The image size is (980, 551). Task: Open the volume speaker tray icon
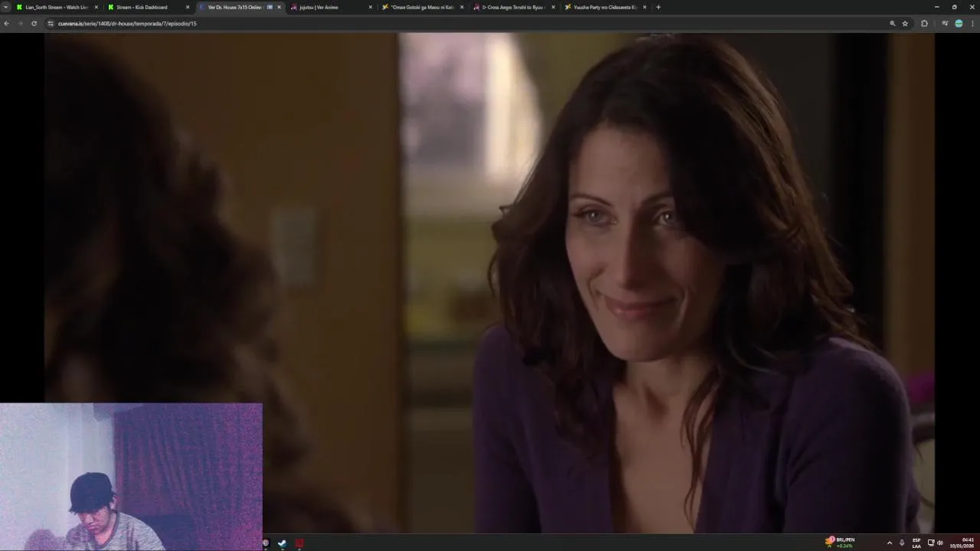click(x=940, y=543)
